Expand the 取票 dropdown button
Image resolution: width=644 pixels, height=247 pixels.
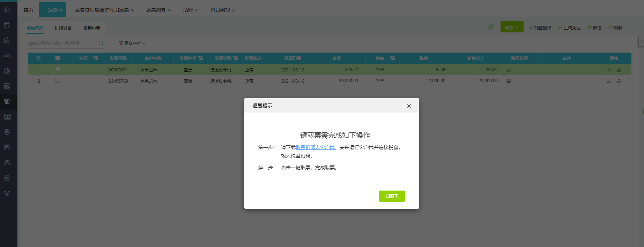[x=512, y=27]
